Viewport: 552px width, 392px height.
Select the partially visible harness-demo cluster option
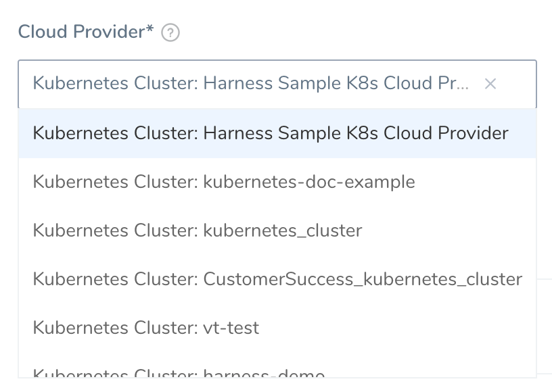pyautogui.click(x=277, y=365)
